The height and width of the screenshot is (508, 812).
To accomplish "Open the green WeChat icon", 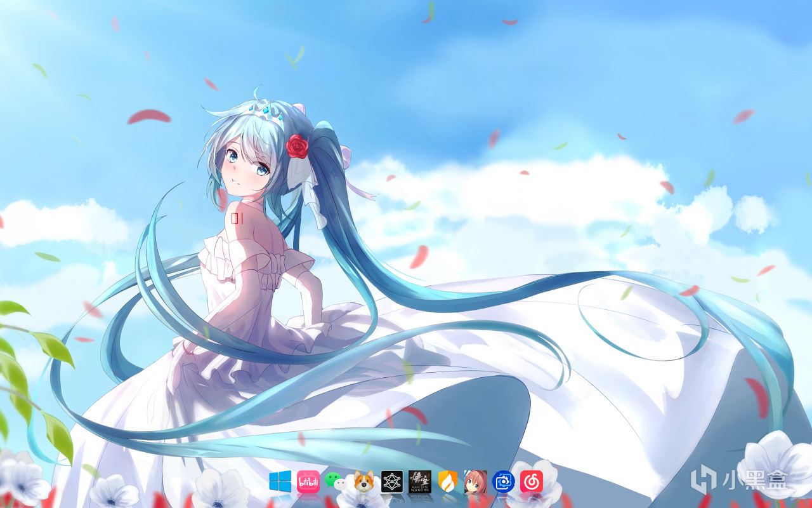I will [x=336, y=481].
